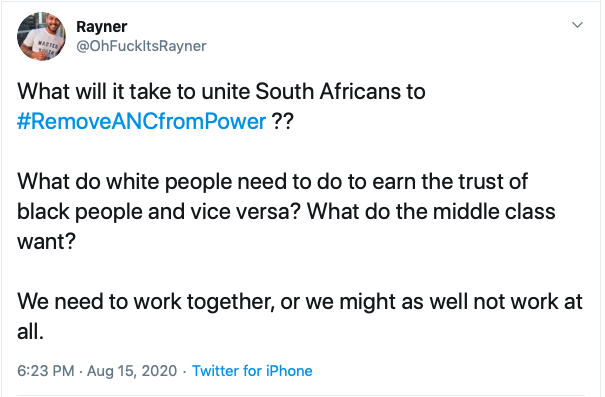Click the dot separator before 'Twitter for iPhone'

pos(184,372)
